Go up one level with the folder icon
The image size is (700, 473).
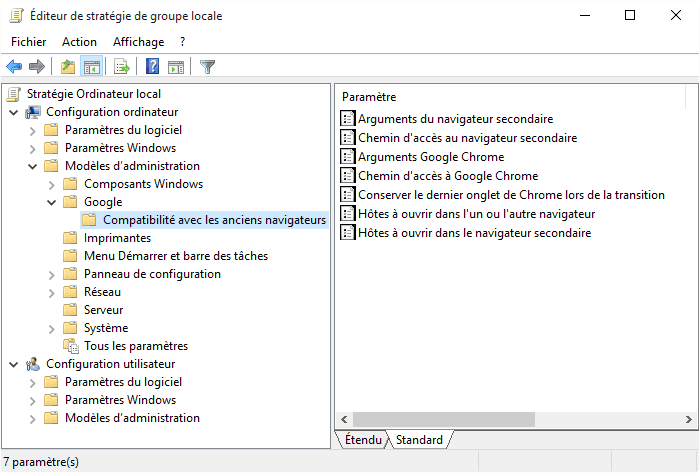pos(68,67)
